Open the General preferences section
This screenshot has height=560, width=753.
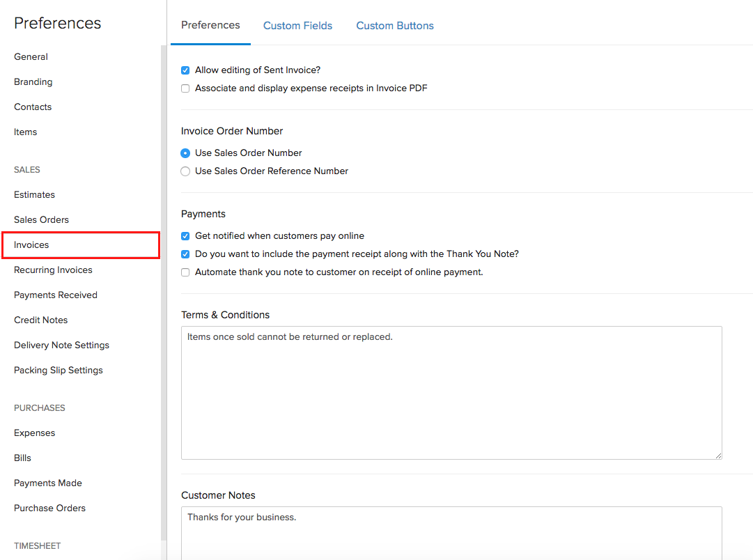pyautogui.click(x=31, y=56)
